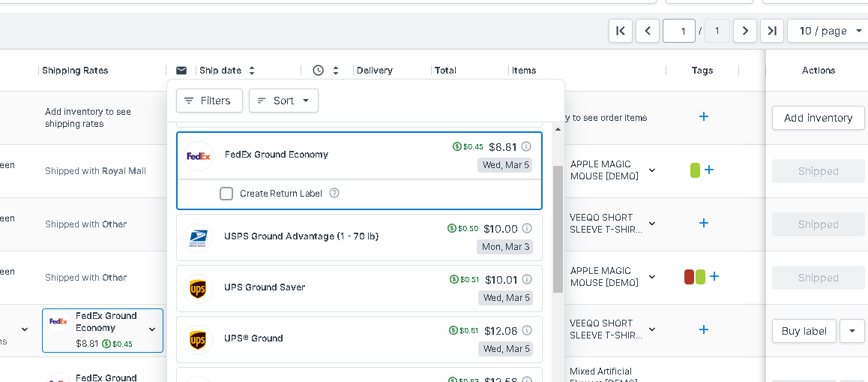Expand items of first VEEQO SHORT SLEEVE row
The width and height of the screenshot is (868, 382).
pos(652,224)
